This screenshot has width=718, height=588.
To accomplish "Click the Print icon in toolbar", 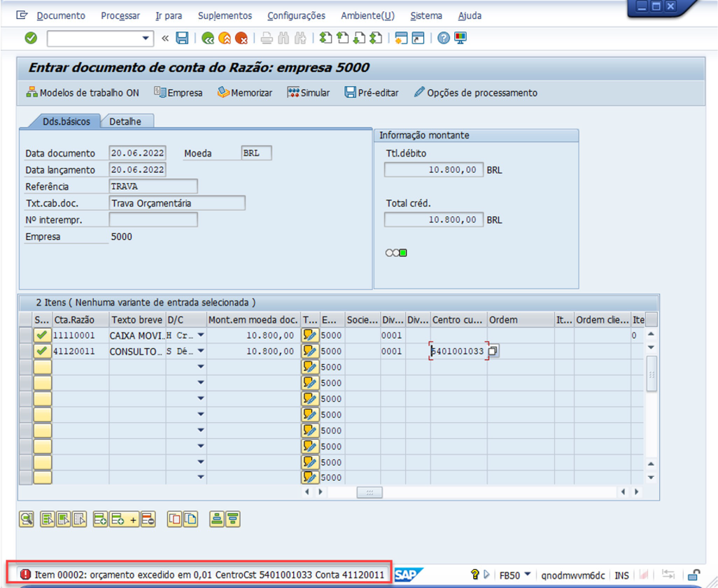I will point(267,38).
